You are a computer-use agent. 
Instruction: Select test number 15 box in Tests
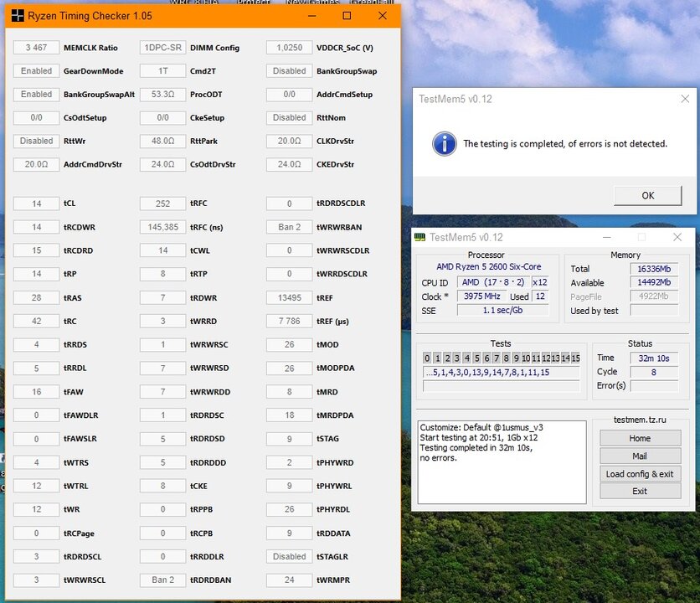[576, 358]
